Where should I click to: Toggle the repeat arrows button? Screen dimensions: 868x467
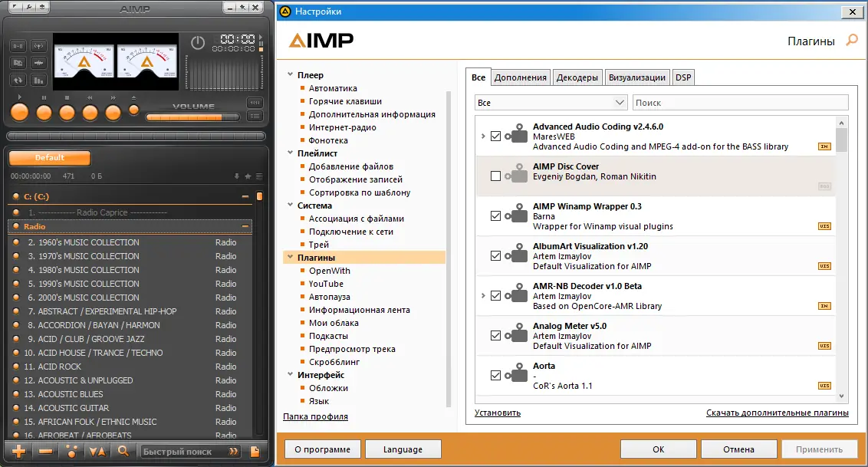18,81
